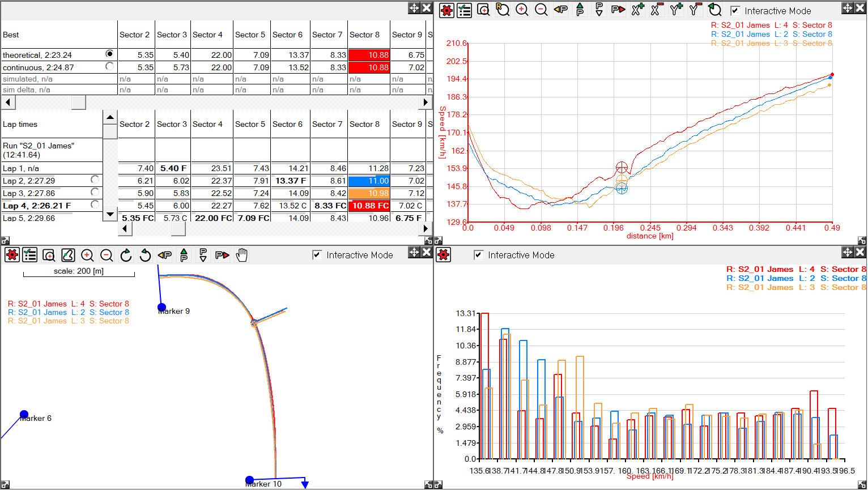Open the checklist icon in track map toolbar
The height and width of the screenshot is (490, 868).
[x=30, y=255]
